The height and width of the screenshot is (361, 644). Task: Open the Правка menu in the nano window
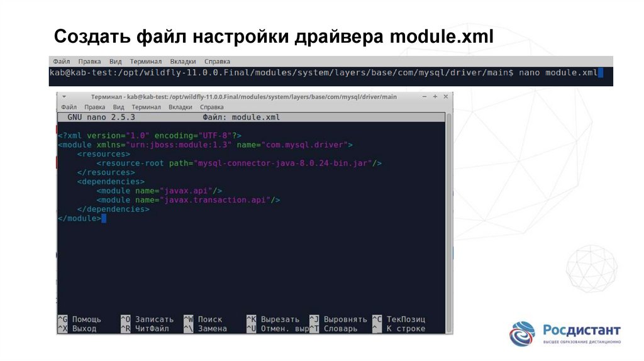pyautogui.click(x=95, y=107)
